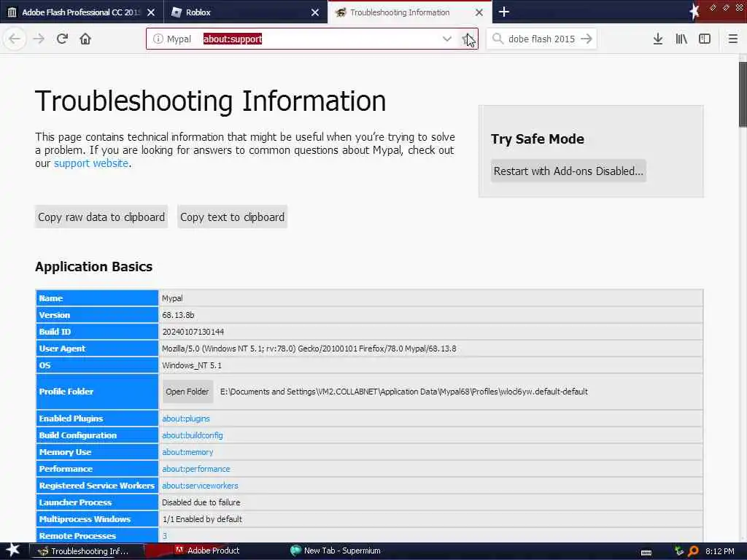This screenshot has height=560, width=747.
Task: Close the Troubleshooting Information tab
Action: 479,12
